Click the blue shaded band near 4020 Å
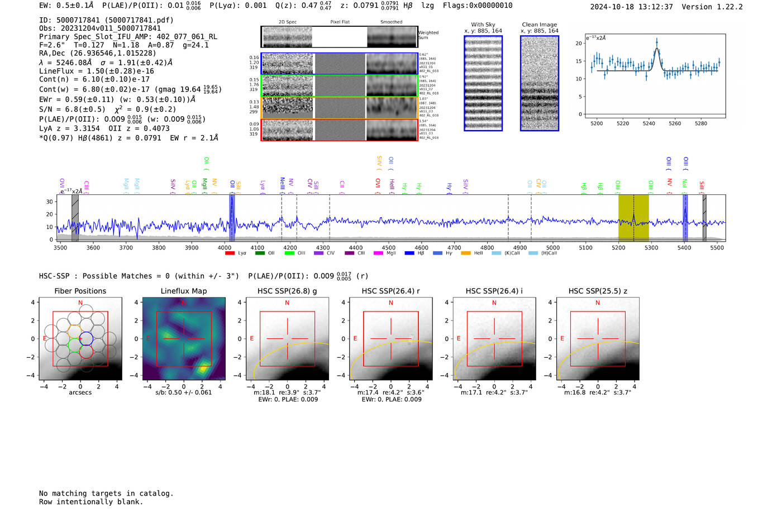Screen dimensions: 782x532 tap(232, 218)
